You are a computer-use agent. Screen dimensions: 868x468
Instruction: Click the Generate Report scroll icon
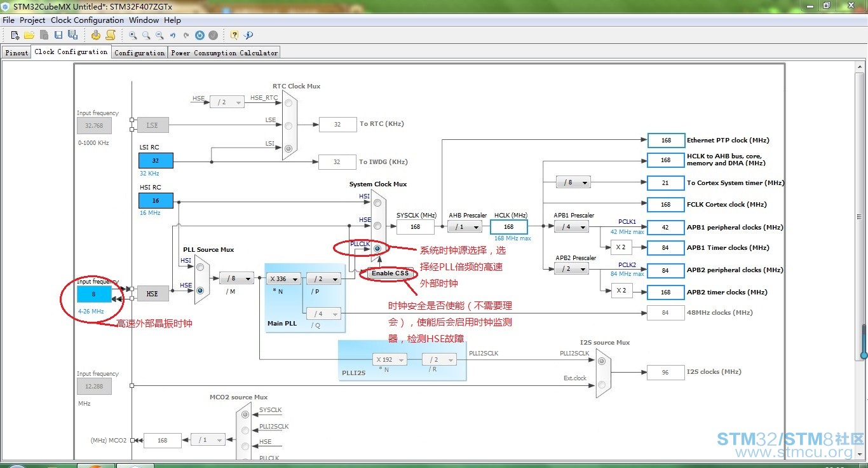click(x=111, y=35)
